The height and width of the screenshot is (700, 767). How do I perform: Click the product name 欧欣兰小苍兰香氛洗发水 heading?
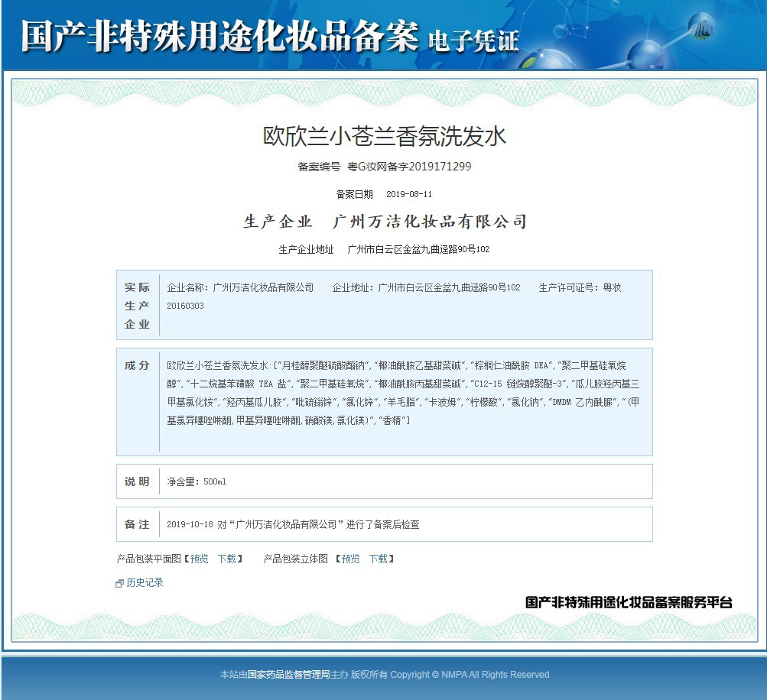(384, 136)
